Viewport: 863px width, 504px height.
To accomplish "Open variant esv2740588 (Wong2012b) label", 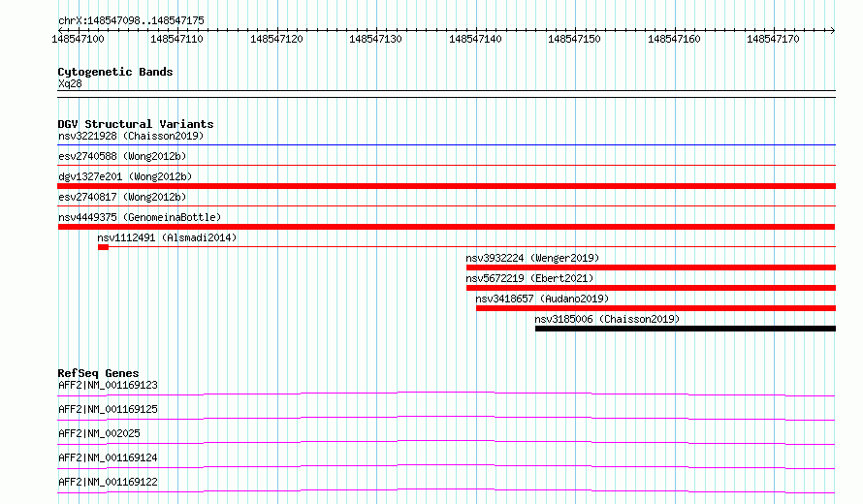I will coord(122,156).
